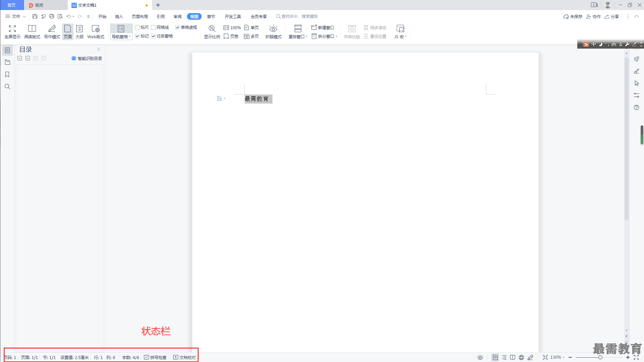Select 多页 multiple pages view

251,36
